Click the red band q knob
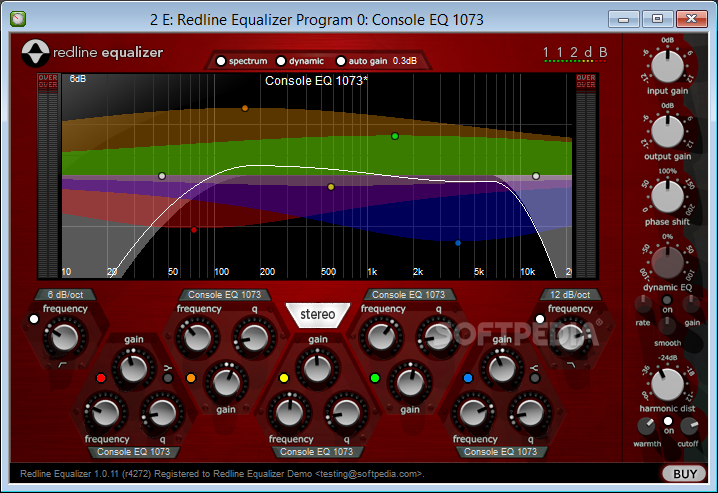The height and width of the screenshot is (493, 718). pyautogui.click(x=162, y=413)
